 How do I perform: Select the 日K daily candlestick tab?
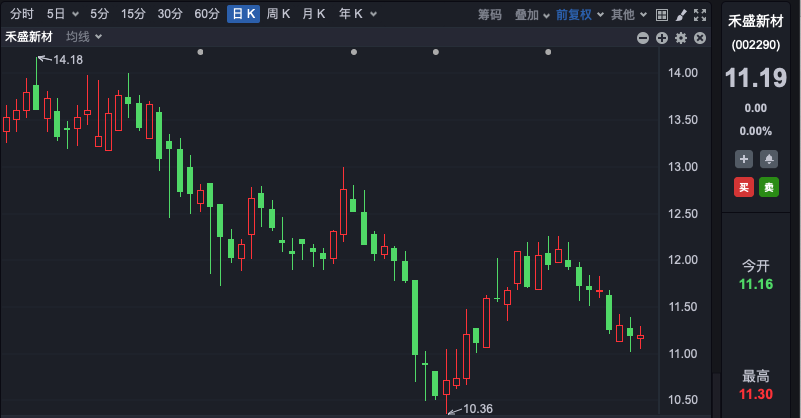pyautogui.click(x=243, y=14)
